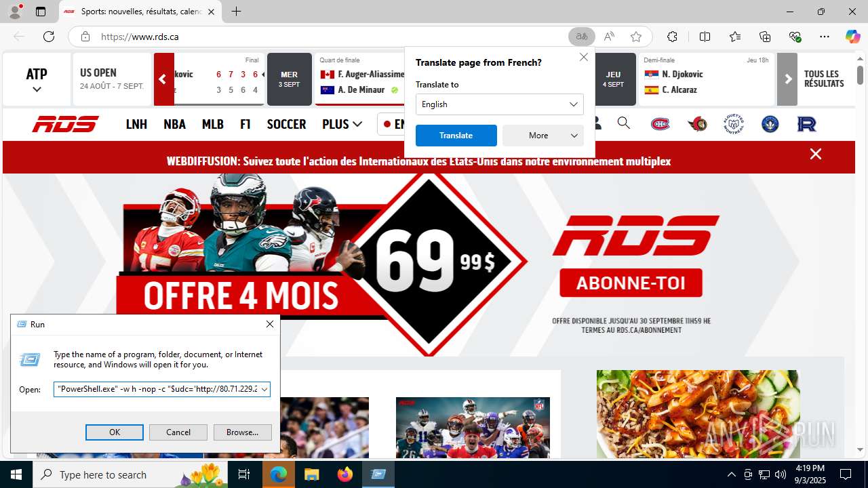Open Montreal Canadiens team logo
This screenshot has width=868, height=488.
pos(660,124)
